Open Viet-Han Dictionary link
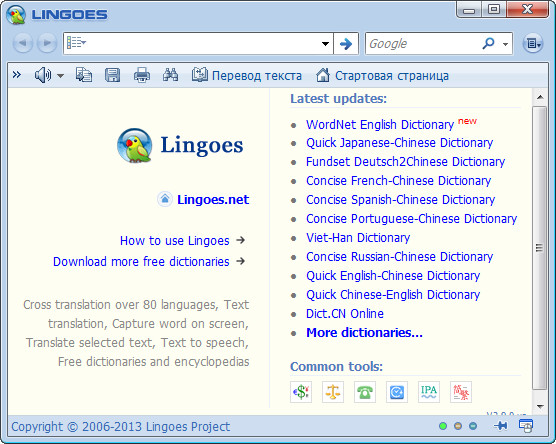Viewport: 556px width, 444px height. [x=358, y=238]
